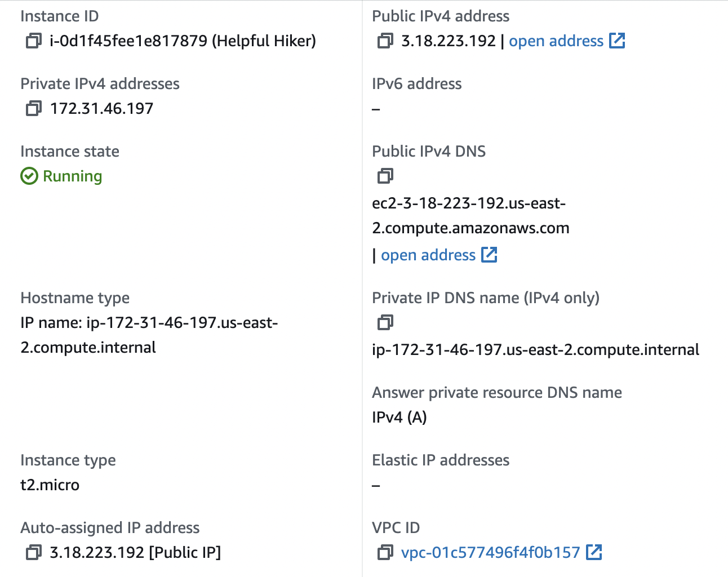The width and height of the screenshot is (728, 577).
Task: Click the IPv4 (A) resource DNS value
Action: [x=399, y=418]
